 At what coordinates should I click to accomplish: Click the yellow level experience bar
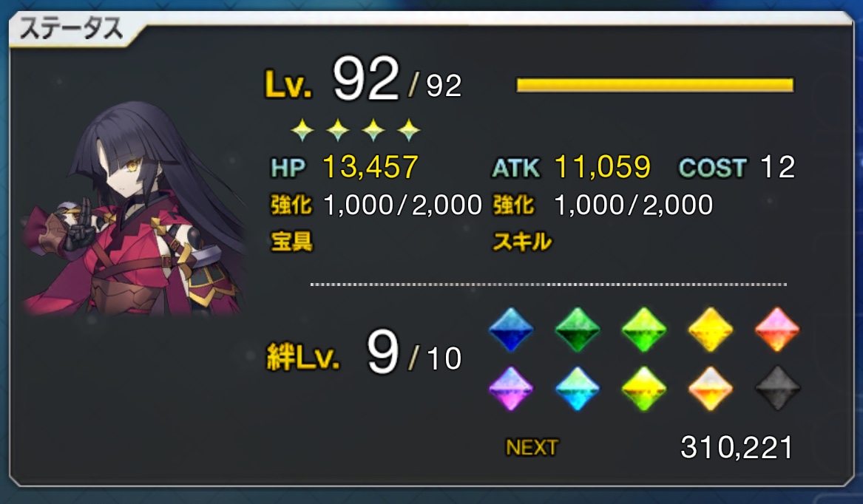click(655, 85)
